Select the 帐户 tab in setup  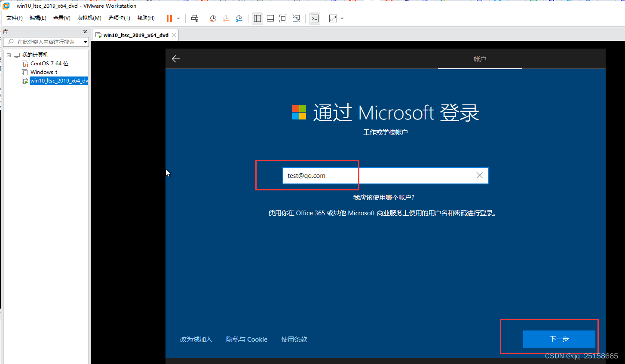click(480, 59)
